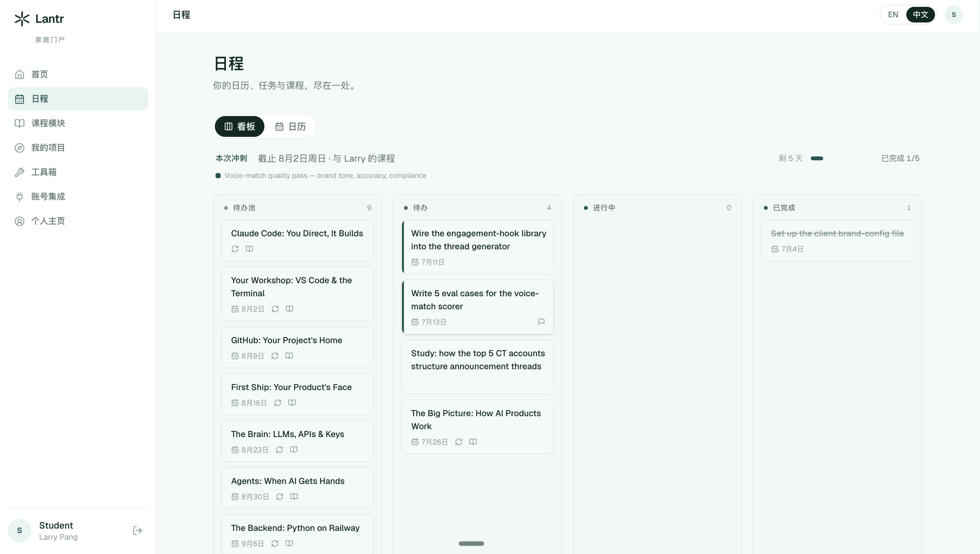Image resolution: width=980 pixels, height=554 pixels.
Task: Switch to 日历 calendar view
Action: click(290, 126)
